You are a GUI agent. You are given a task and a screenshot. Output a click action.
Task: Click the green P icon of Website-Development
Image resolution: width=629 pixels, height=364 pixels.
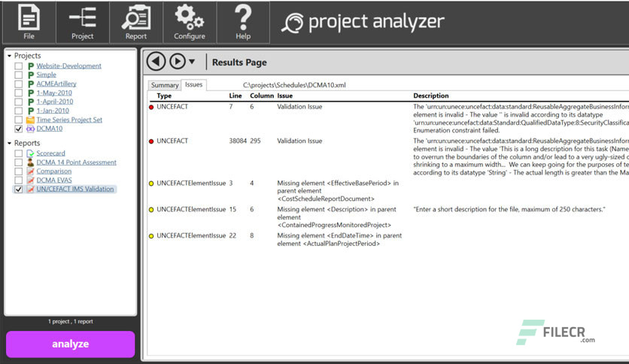31,66
